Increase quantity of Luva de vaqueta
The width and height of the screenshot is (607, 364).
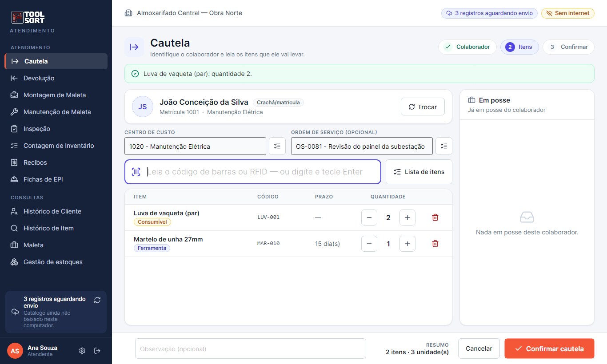pos(407,218)
